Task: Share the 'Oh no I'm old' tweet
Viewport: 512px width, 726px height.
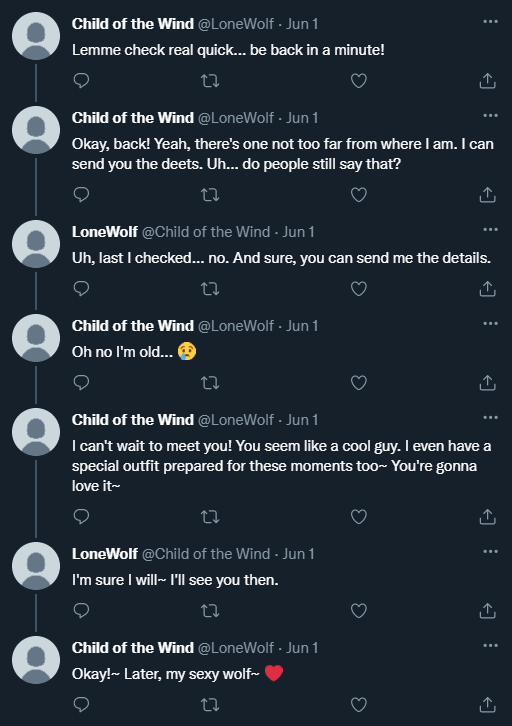Action: pyautogui.click(x=487, y=383)
